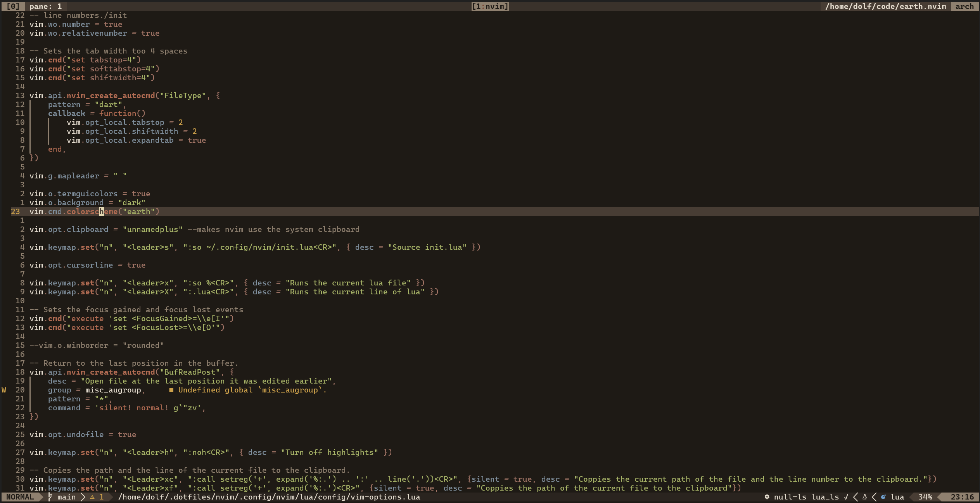Click the LSP status checkmark after lua_ls

[x=846, y=497]
